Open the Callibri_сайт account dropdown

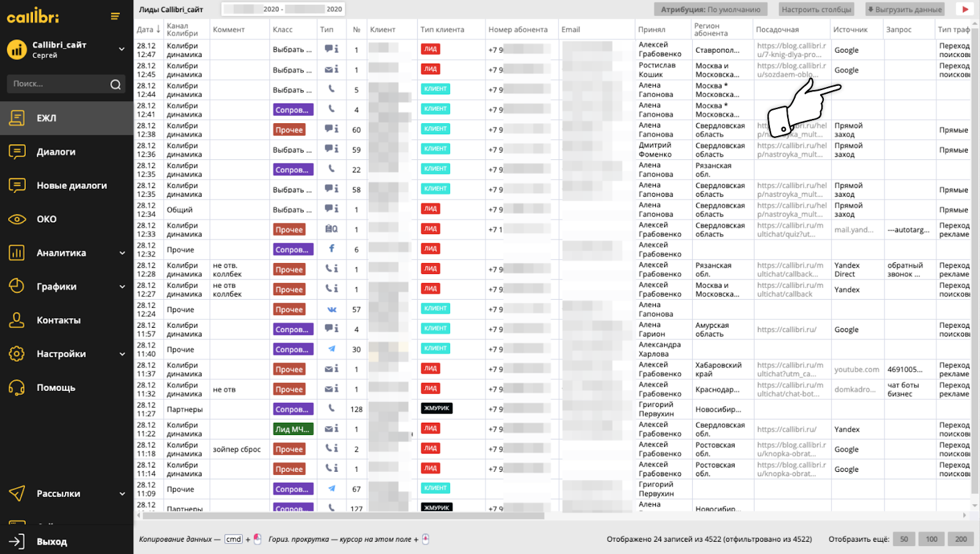click(x=121, y=49)
